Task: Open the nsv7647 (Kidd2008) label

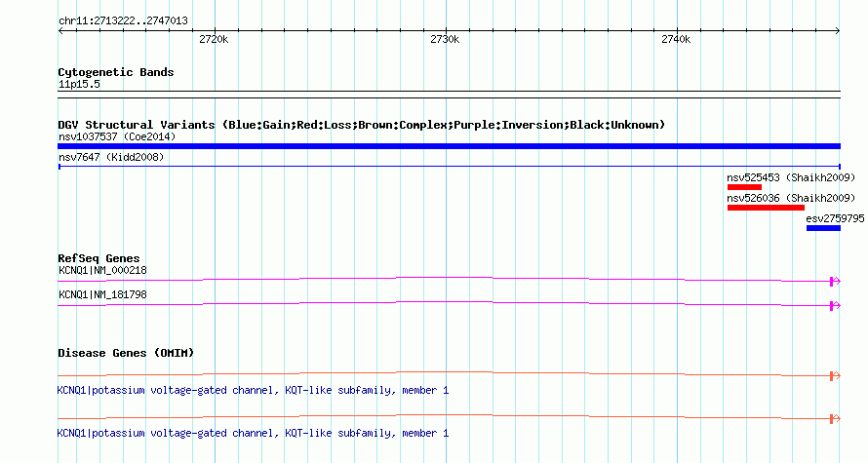Action: (111, 157)
